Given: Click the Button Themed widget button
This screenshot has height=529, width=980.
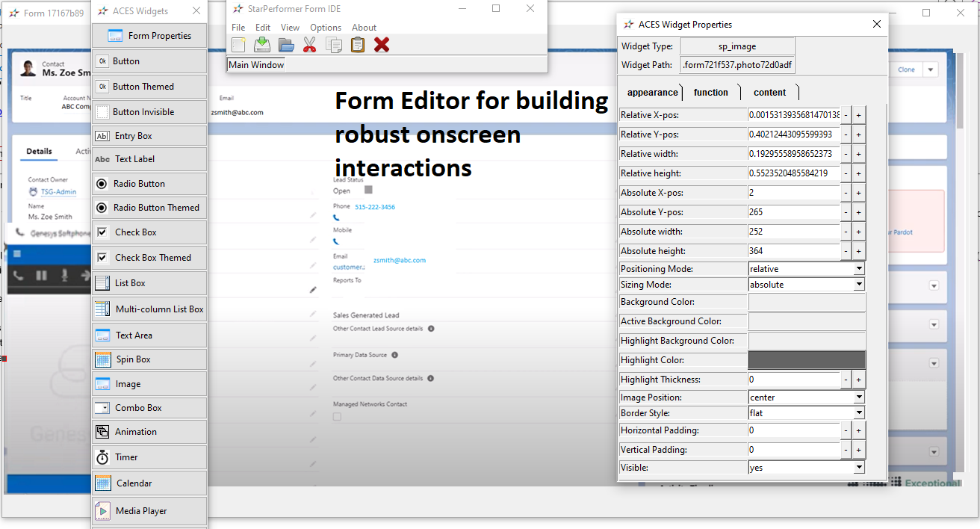Looking at the screenshot, I should coord(149,87).
